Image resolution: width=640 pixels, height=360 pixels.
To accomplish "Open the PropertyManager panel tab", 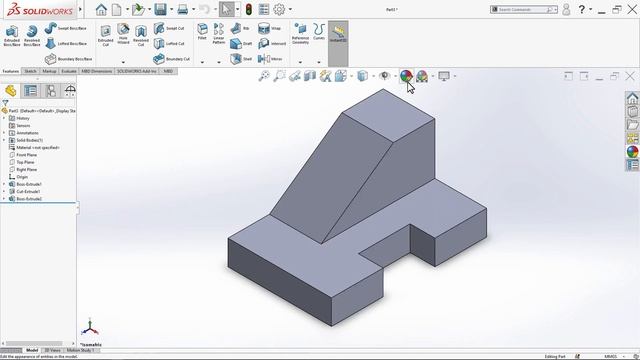I will pyautogui.click(x=31, y=91).
